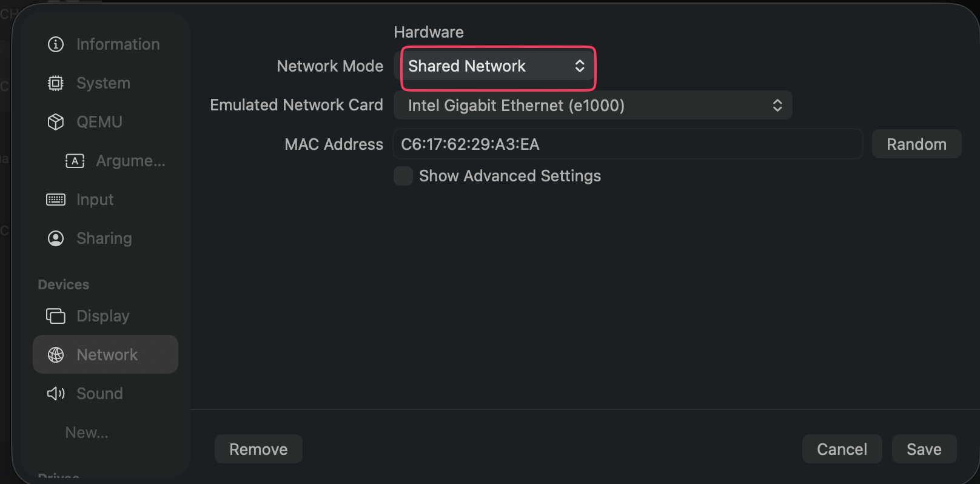
Task: Add a device using New...
Action: (87, 432)
